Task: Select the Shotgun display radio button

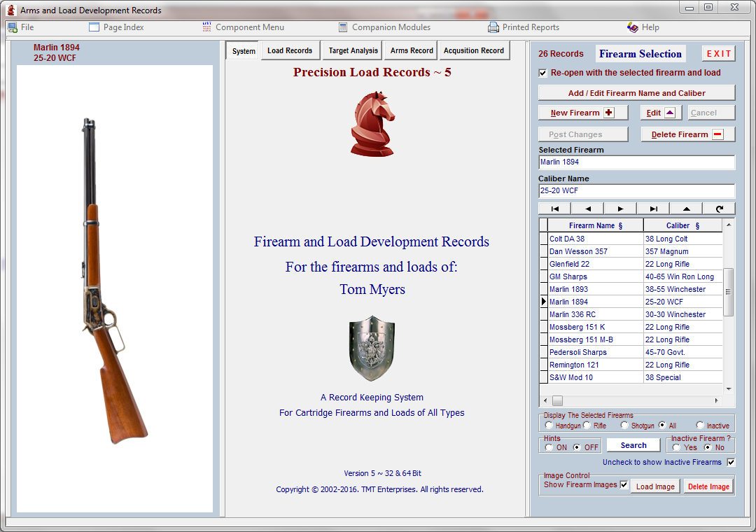Action: (624, 425)
